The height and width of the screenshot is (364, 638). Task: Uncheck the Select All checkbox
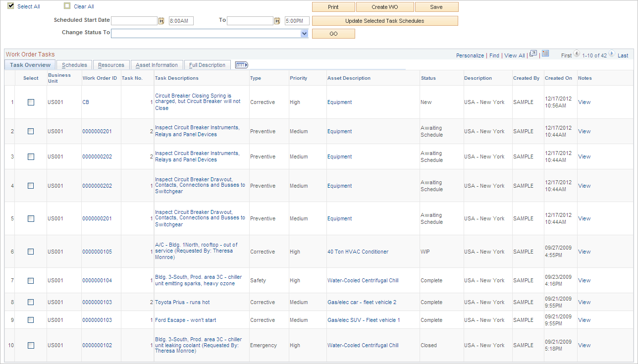coord(10,6)
